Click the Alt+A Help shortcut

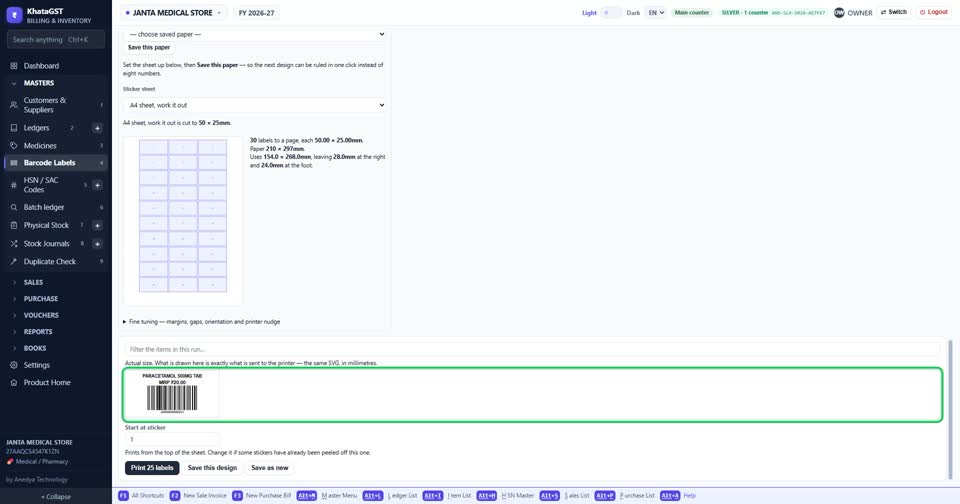(x=678, y=495)
